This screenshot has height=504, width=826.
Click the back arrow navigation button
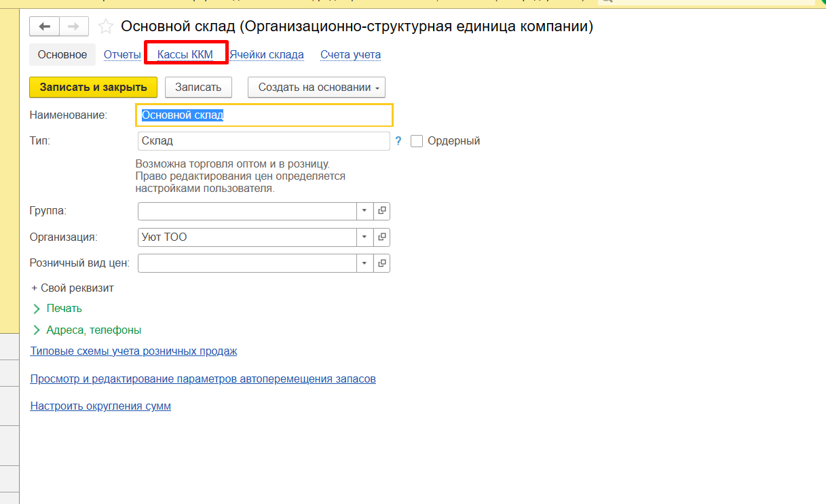pyautogui.click(x=45, y=26)
